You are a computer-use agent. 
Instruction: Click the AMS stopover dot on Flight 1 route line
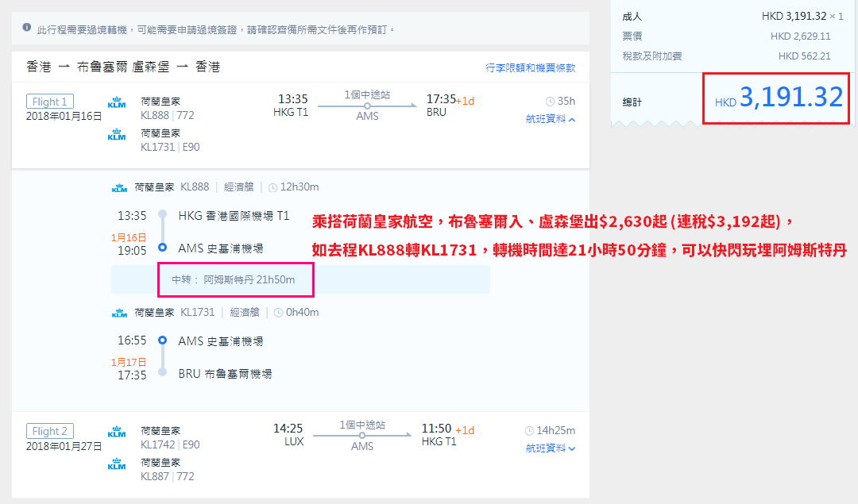(x=367, y=106)
